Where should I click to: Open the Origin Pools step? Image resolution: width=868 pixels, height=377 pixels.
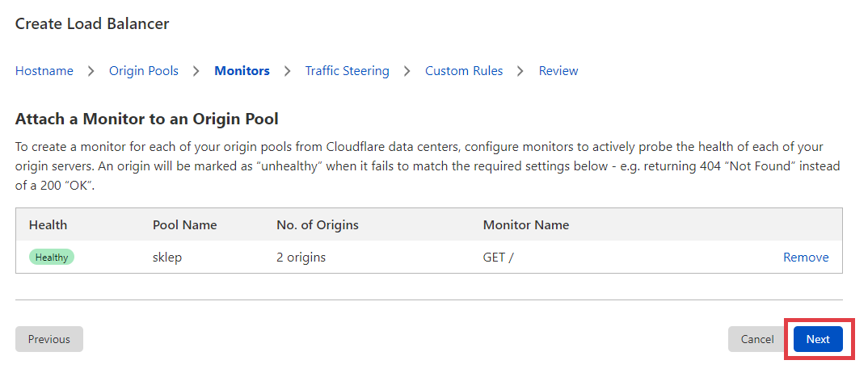click(x=144, y=71)
